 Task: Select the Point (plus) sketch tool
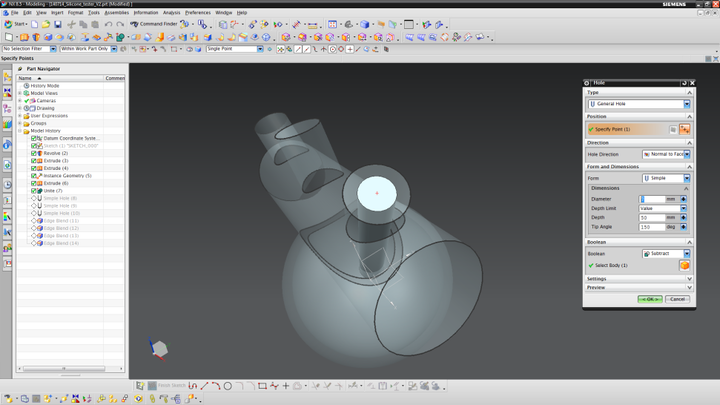point(286,386)
